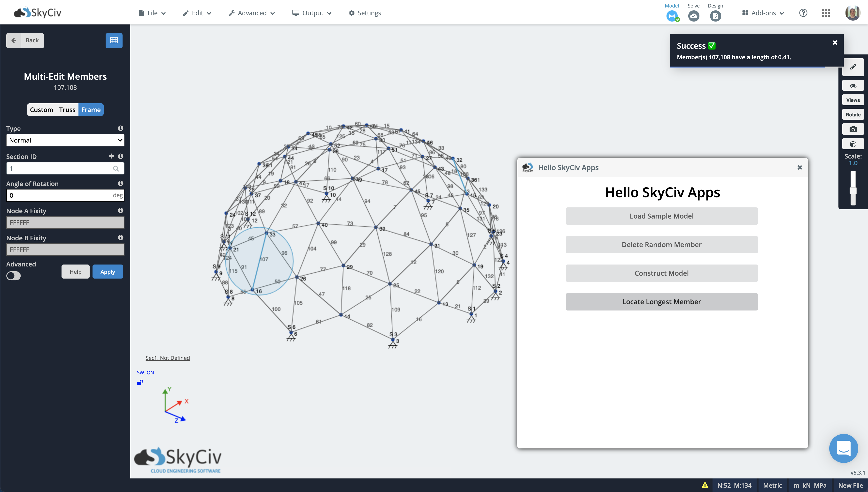Click the plus icon beside Section ID
The width and height of the screenshot is (868, 492).
[x=111, y=156]
